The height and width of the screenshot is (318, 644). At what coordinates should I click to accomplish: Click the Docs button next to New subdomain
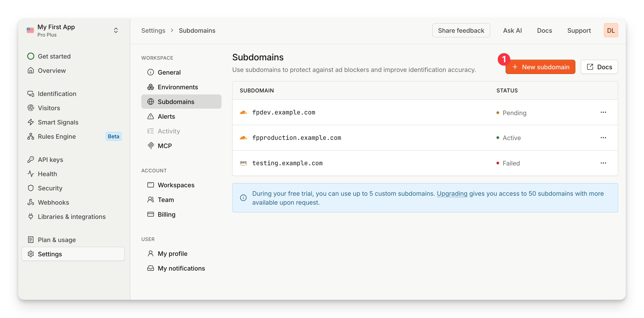pyautogui.click(x=599, y=67)
